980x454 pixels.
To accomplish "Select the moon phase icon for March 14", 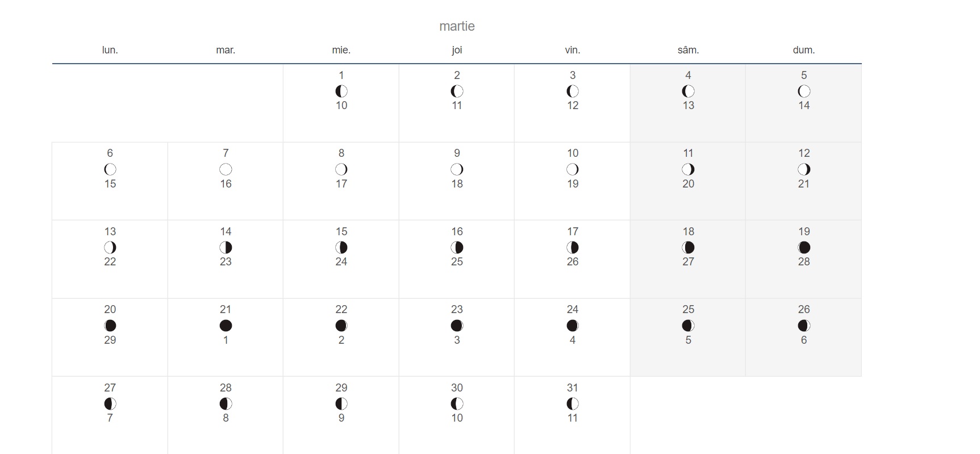I will click(226, 247).
